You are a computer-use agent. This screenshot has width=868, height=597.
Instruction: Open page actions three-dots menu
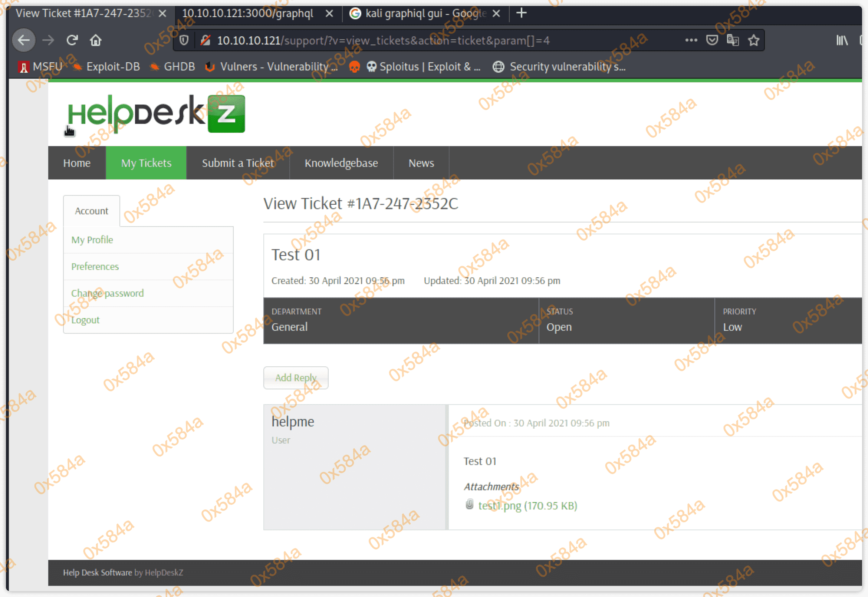(691, 40)
